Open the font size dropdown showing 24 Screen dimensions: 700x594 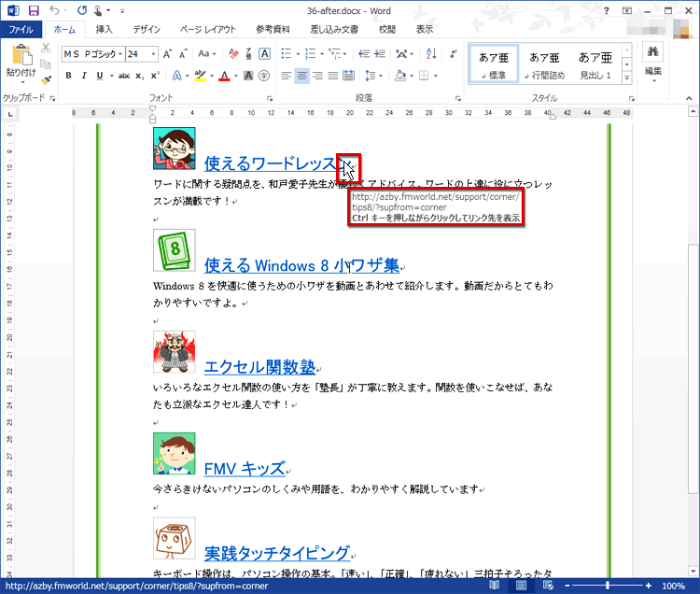[153, 54]
